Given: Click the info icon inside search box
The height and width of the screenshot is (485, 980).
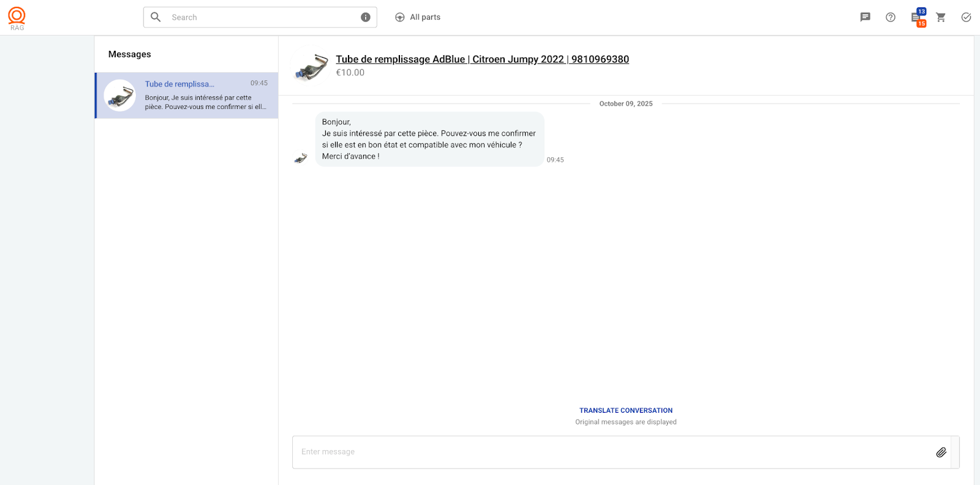Looking at the screenshot, I should pyautogui.click(x=366, y=17).
